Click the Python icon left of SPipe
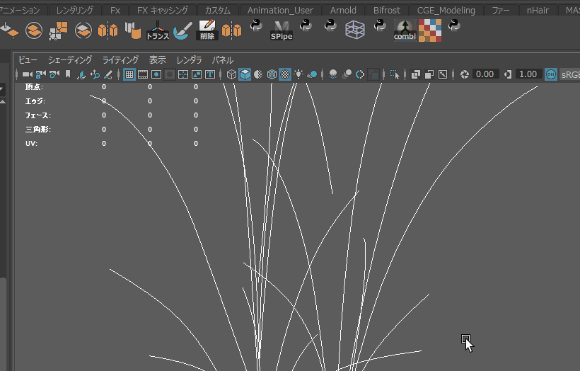 click(256, 26)
